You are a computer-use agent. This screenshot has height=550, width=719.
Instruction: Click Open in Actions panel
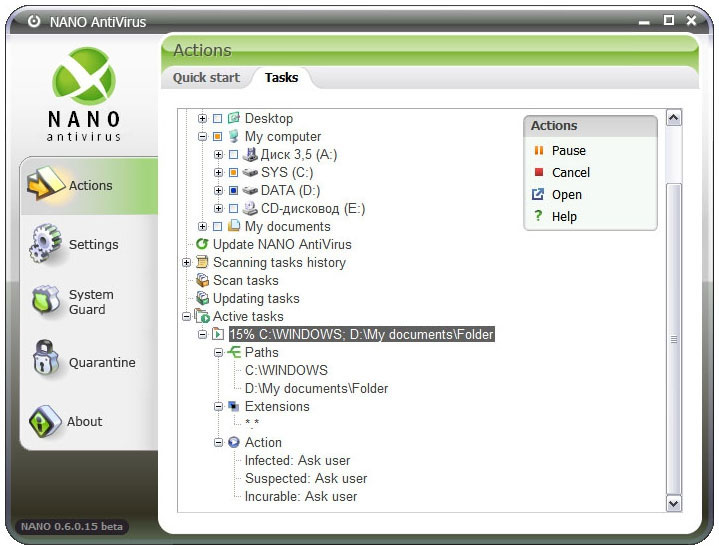click(x=566, y=194)
